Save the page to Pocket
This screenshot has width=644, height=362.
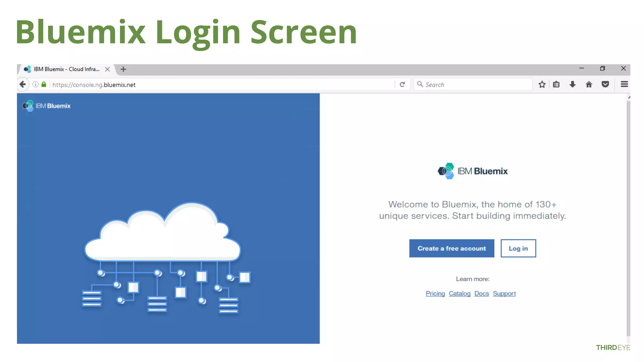click(605, 84)
